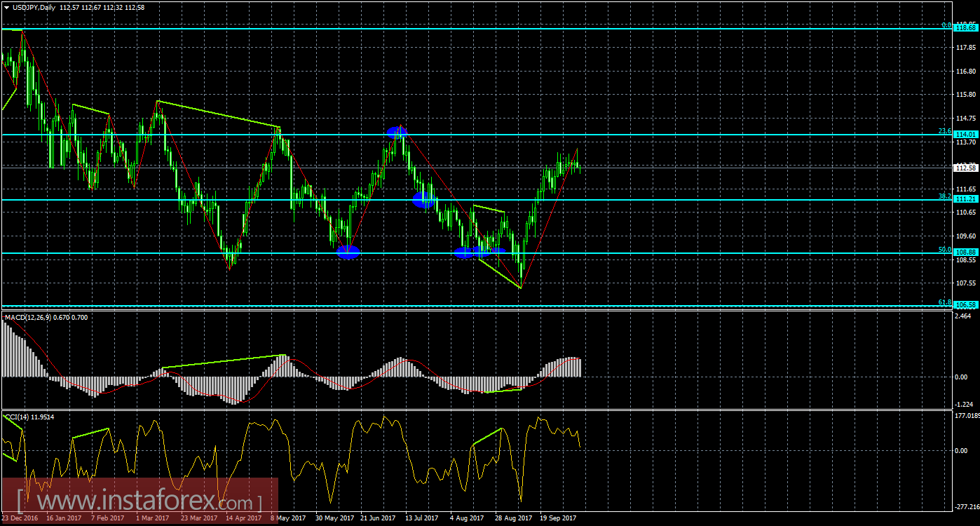Click the 108.88 cyan price level tag
Viewport: 980px width, 526px height.
[x=965, y=252]
